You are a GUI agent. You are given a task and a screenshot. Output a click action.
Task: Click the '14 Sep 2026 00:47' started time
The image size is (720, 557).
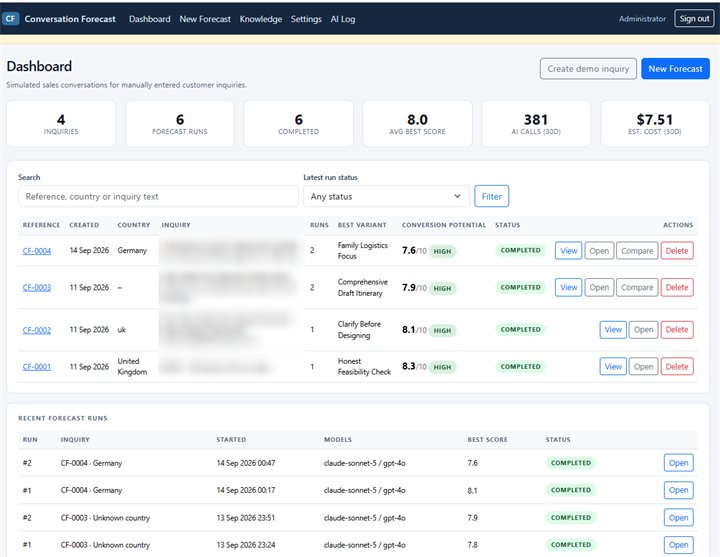pyautogui.click(x=246, y=463)
